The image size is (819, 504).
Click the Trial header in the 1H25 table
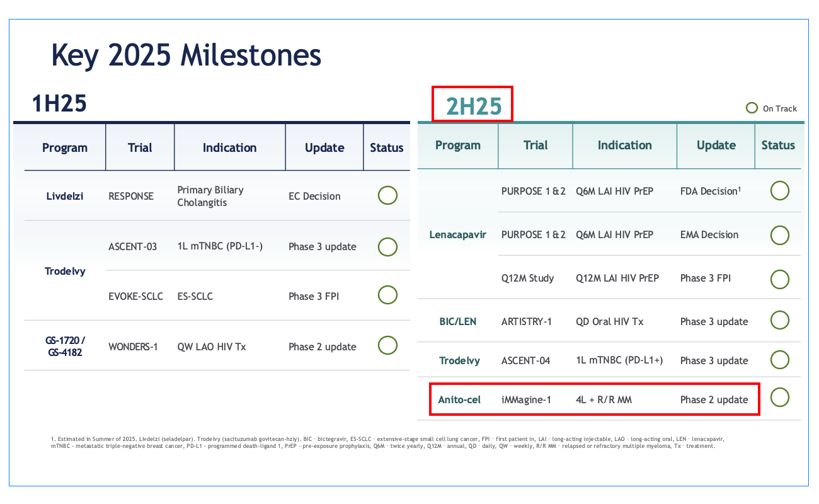(140, 148)
